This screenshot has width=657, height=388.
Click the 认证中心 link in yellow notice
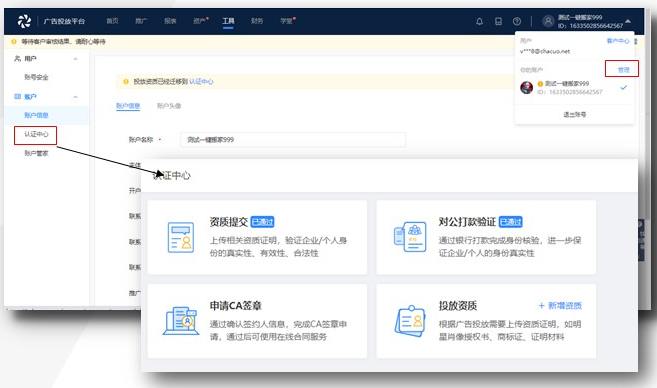tap(201, 82)
